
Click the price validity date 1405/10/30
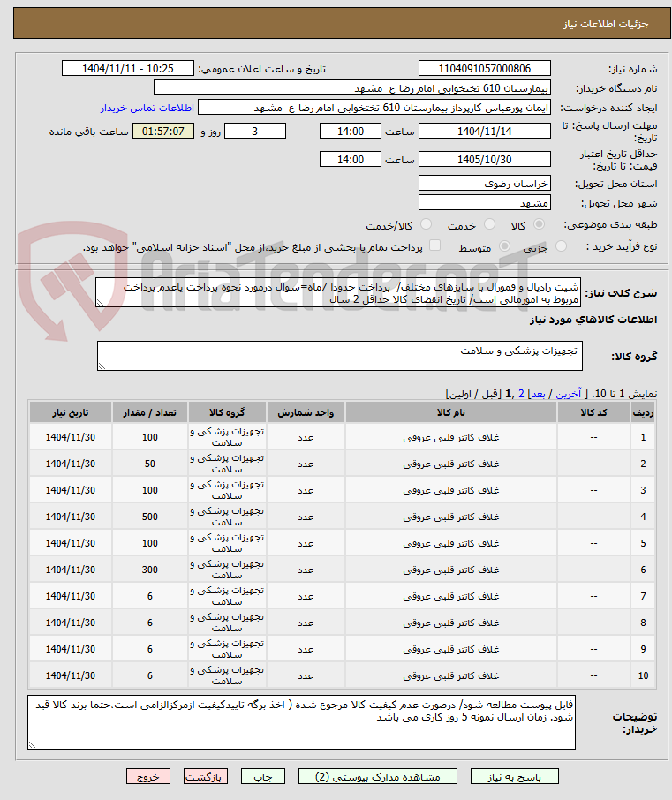click(484, 159)
